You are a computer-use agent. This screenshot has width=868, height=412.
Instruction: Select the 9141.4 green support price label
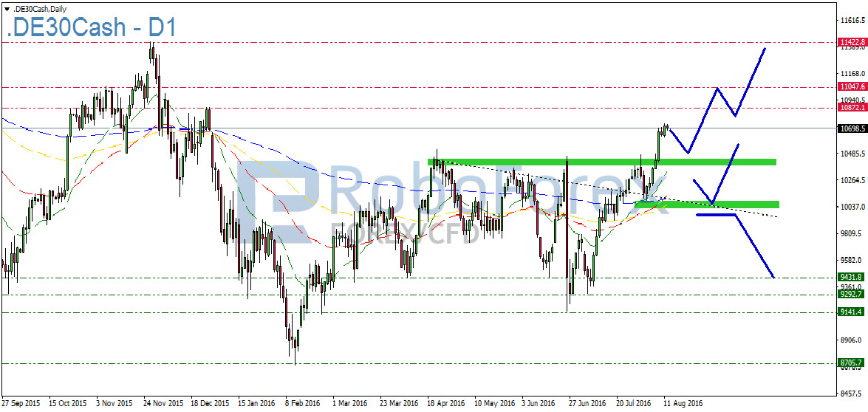click(851, 312)
